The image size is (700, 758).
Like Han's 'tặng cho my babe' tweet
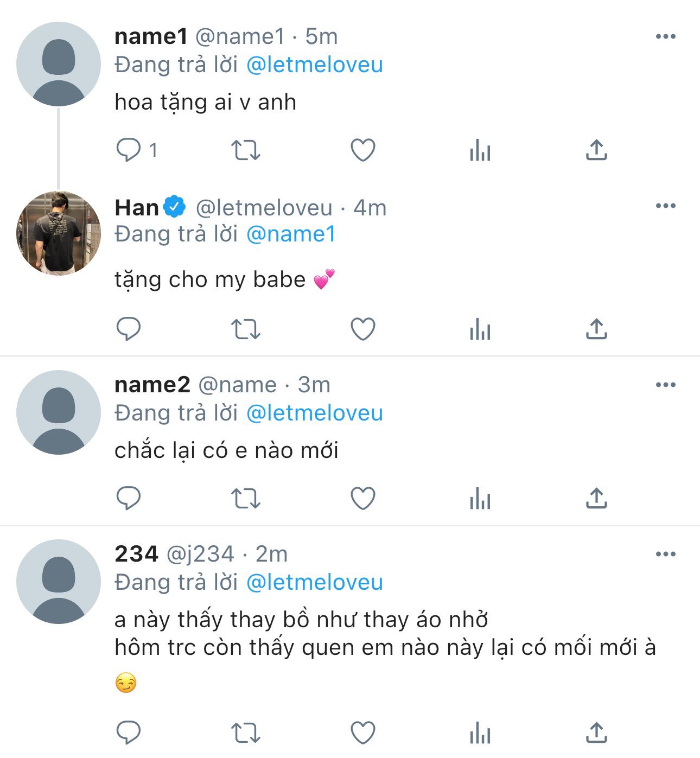pyautogui.click(x=363, y=329)
